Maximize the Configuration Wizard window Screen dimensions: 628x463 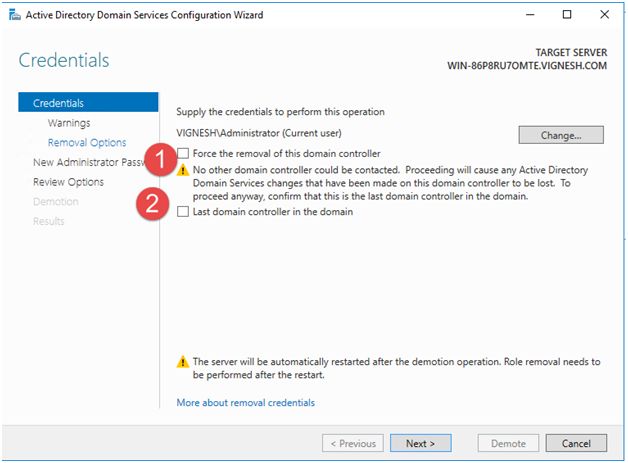[567, 14]
